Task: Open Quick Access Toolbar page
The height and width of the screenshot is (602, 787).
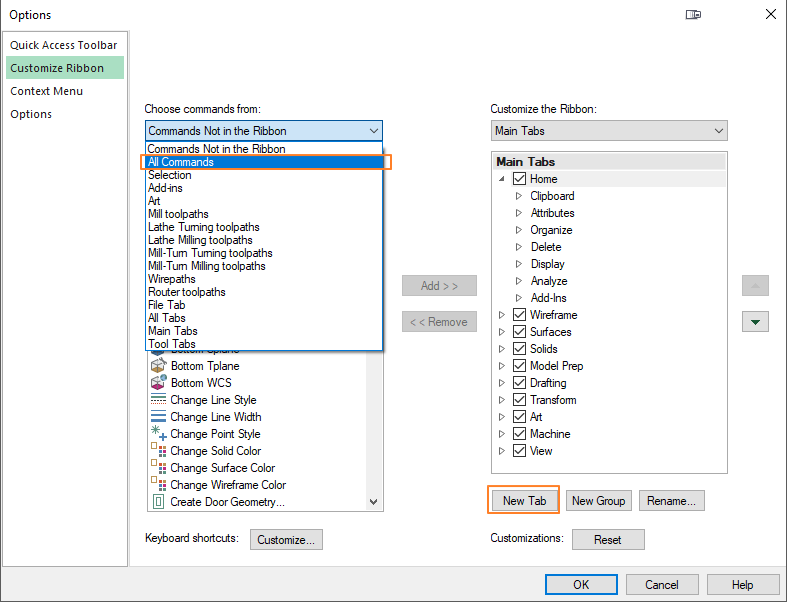Action: (x=65, y=45)
